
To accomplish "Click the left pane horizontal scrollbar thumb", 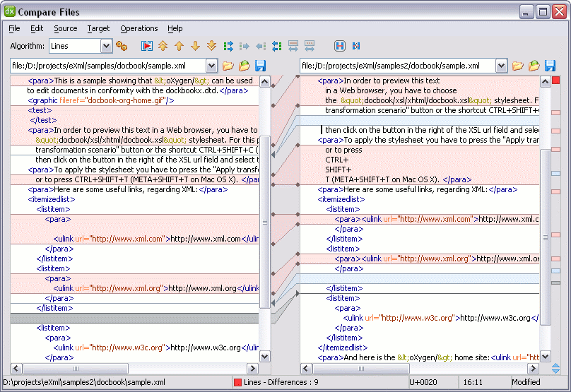I will [75, 369].
